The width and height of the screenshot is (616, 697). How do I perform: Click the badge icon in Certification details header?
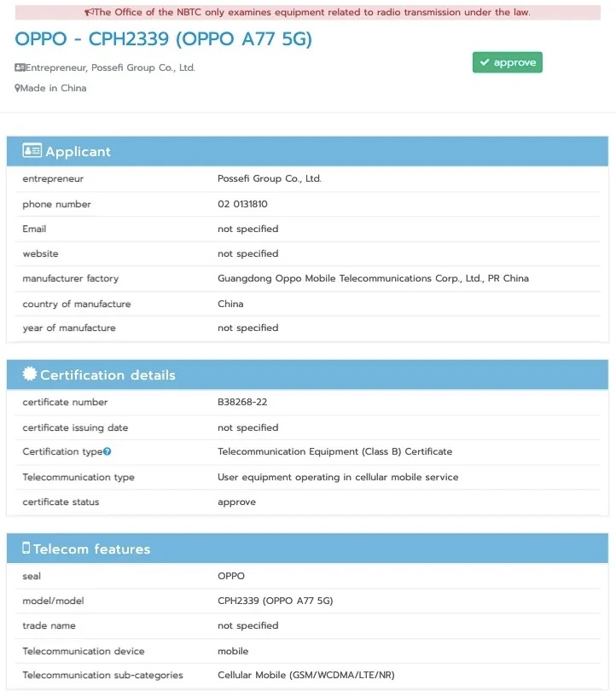tap(30, 375)
